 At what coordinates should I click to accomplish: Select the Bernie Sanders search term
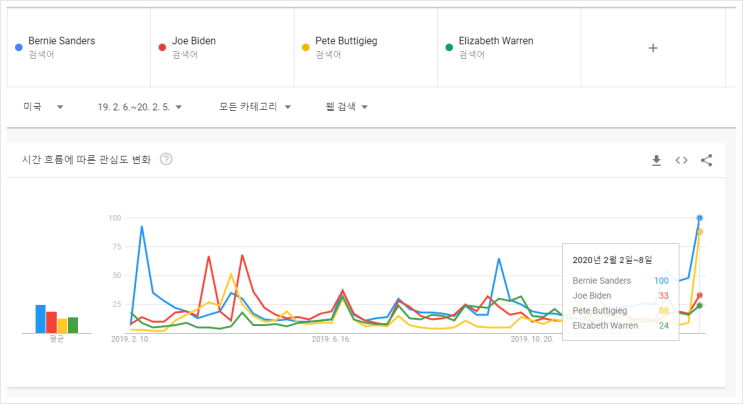(62, 41)
